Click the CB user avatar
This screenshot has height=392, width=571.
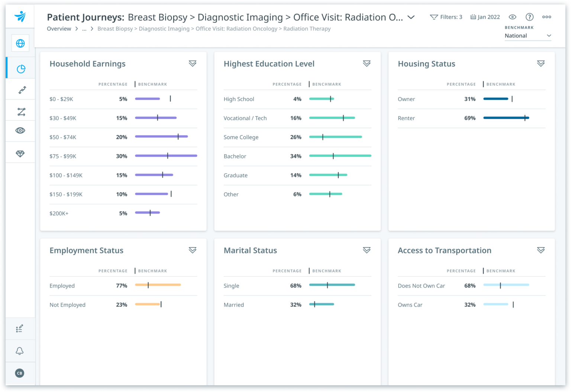point(20,373)
